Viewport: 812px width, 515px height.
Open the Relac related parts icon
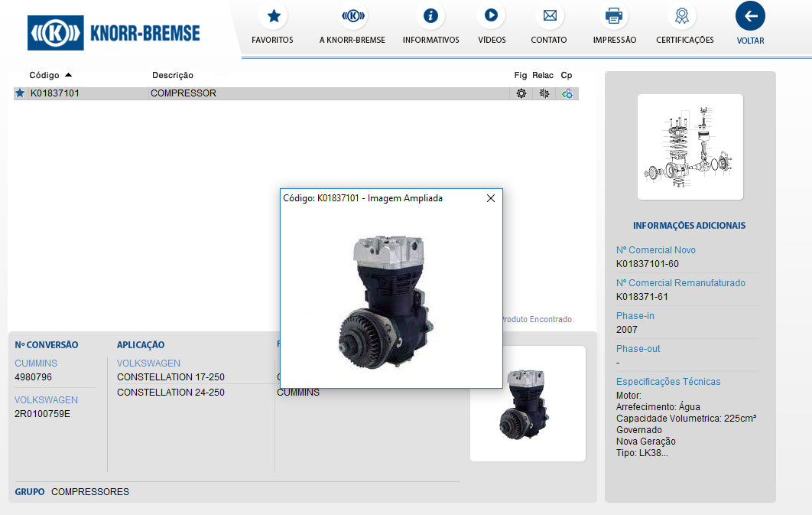[x=544, y=93]
